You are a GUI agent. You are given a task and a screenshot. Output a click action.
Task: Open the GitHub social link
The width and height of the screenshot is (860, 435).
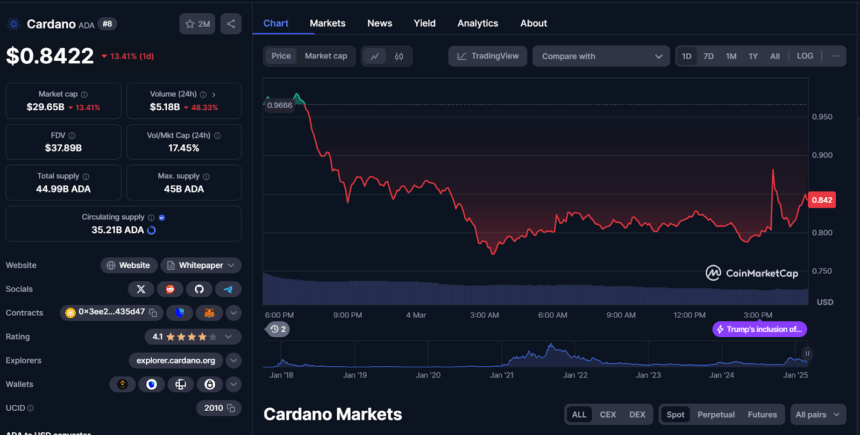[199, 289]
